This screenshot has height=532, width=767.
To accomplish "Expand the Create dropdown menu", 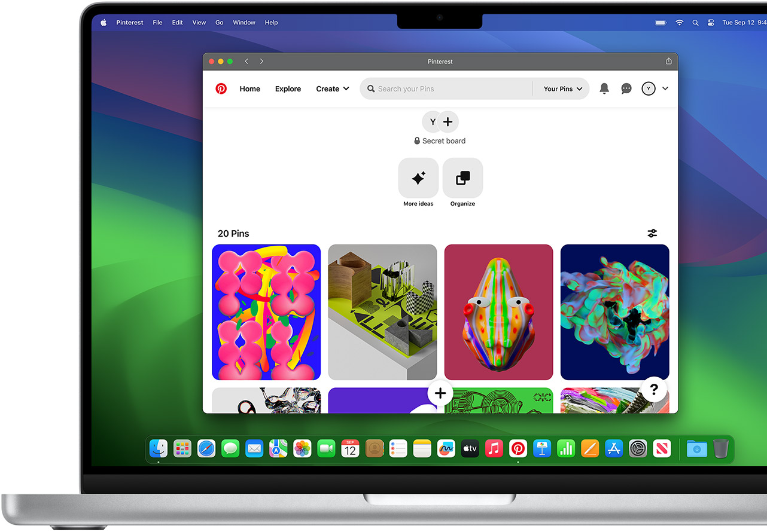I will (x=332, y=89).
